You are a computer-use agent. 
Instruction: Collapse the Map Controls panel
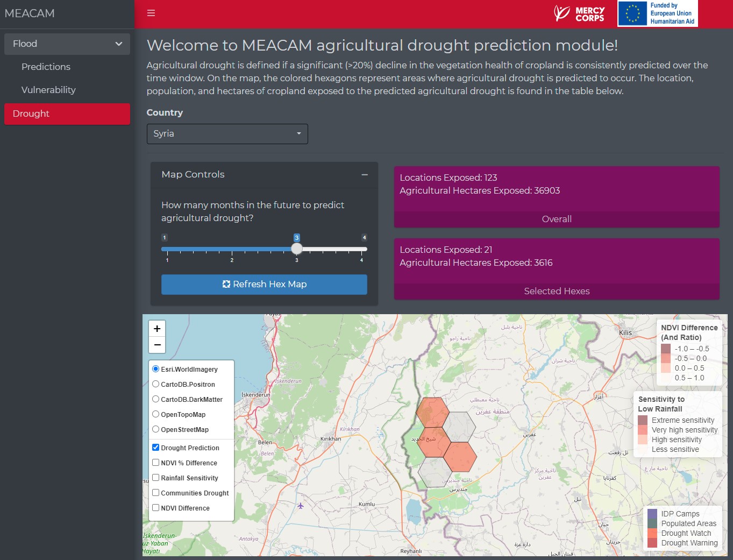[365, 175]
